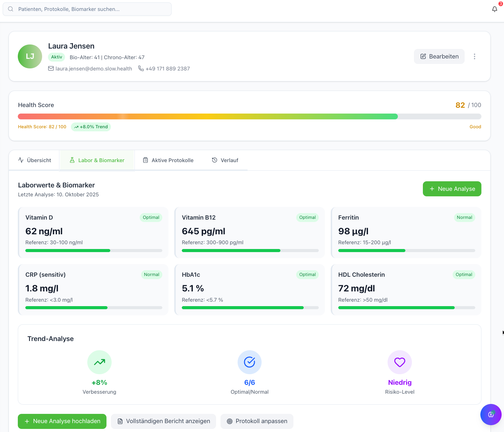The height and width of the screenshot is (432, 504).
Task: Click the green trend arrow icon in Trend-Analyse
Action: pos(99,362)
